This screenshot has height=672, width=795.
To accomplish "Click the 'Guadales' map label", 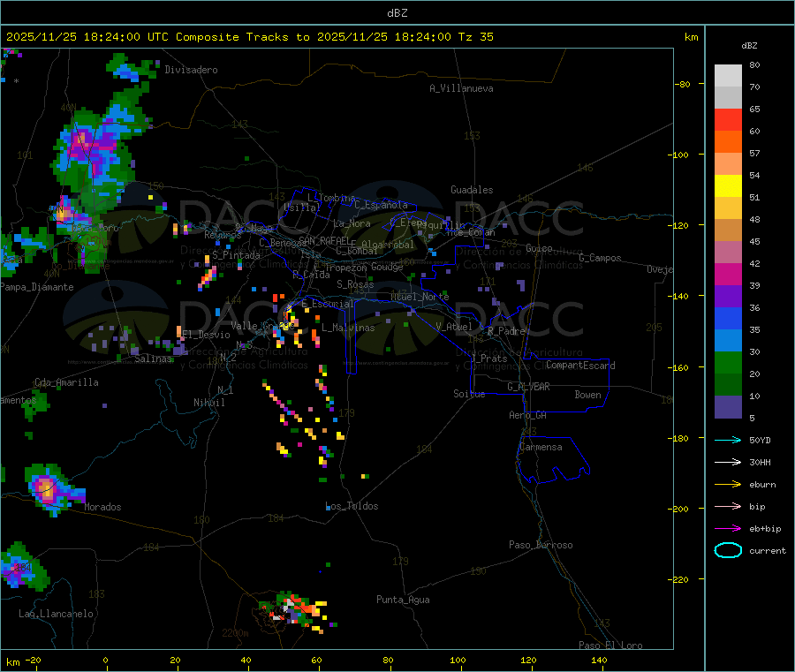I will 472,190.
